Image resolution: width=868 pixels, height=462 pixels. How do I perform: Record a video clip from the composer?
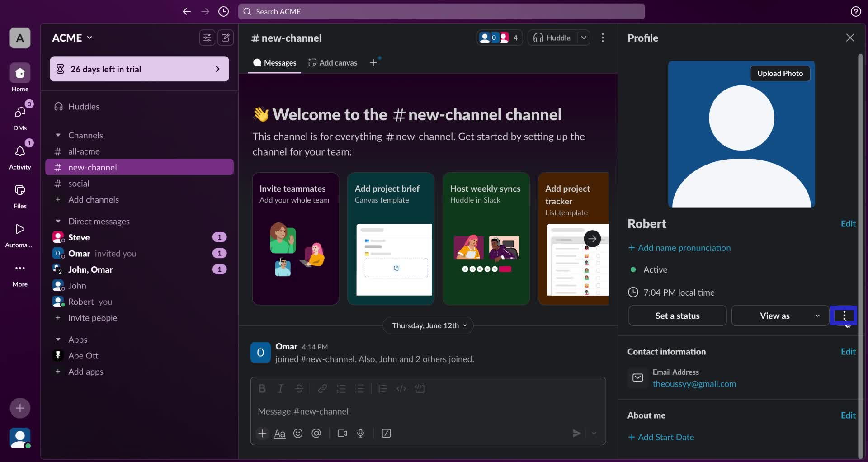click(342, 433)
